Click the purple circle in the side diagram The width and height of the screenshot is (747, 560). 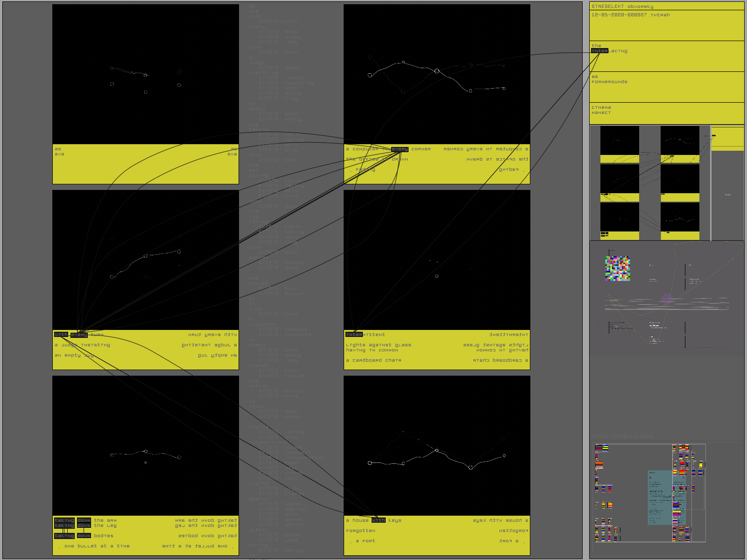[x=667, y=298]
